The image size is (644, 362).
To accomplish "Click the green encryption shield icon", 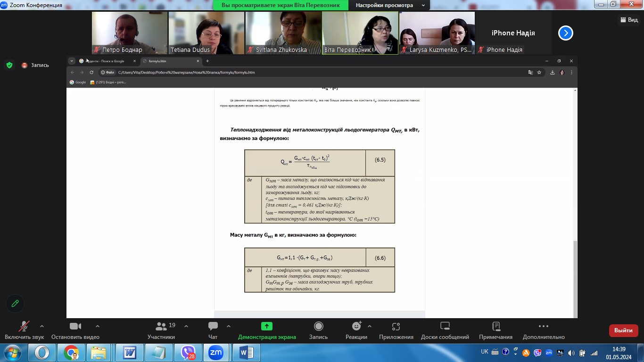I will [x=9, y=65].
